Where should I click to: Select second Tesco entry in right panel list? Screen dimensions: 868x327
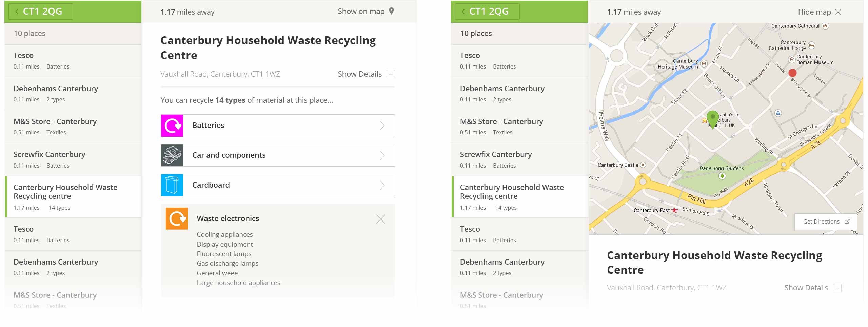tap(519, 234)
